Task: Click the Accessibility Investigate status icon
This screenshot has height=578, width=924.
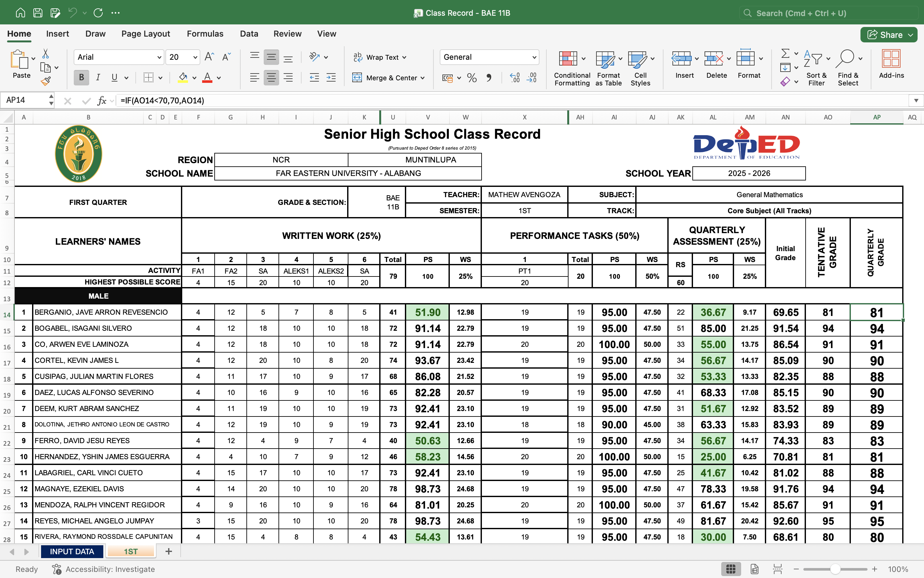Action: point(56,569)
